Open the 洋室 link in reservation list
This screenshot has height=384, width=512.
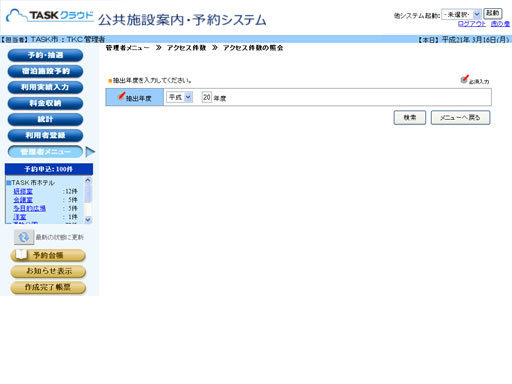[20, 217]
